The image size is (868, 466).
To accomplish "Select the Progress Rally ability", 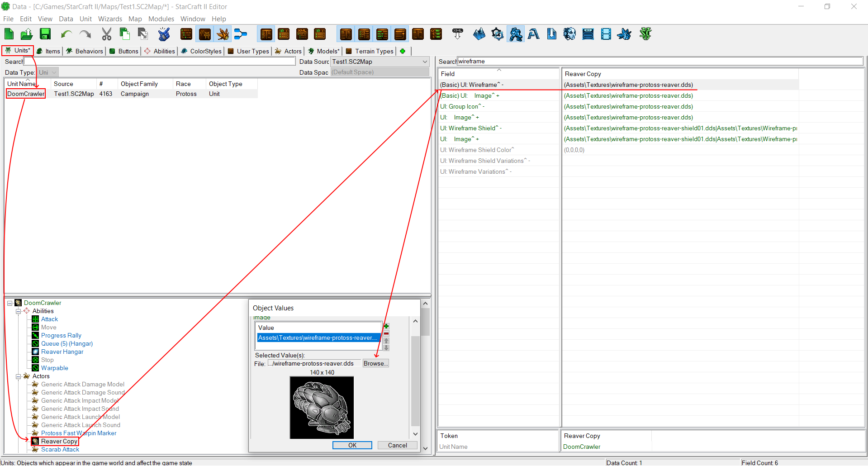I will [61, 336].
